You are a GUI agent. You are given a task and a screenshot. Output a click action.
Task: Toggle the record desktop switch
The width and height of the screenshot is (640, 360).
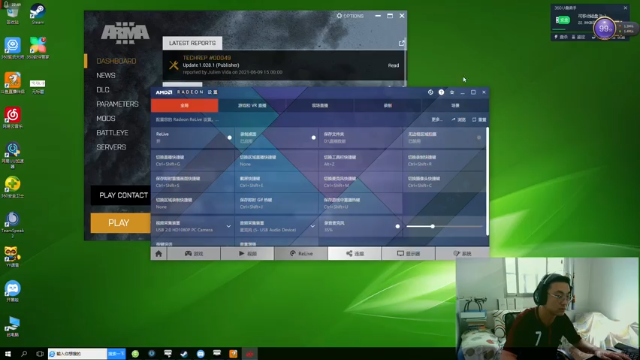tap(313, 138)
